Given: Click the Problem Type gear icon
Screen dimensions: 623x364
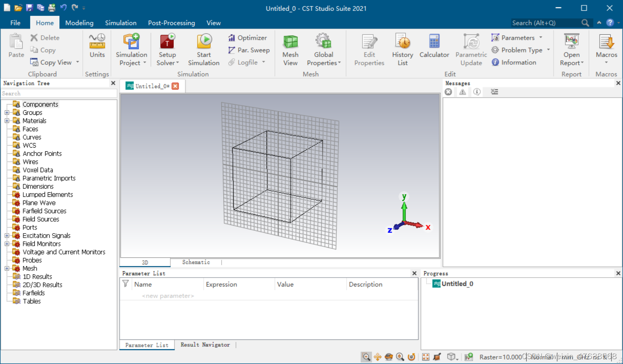Looking at the screenshot, I should tap(495, 50).
